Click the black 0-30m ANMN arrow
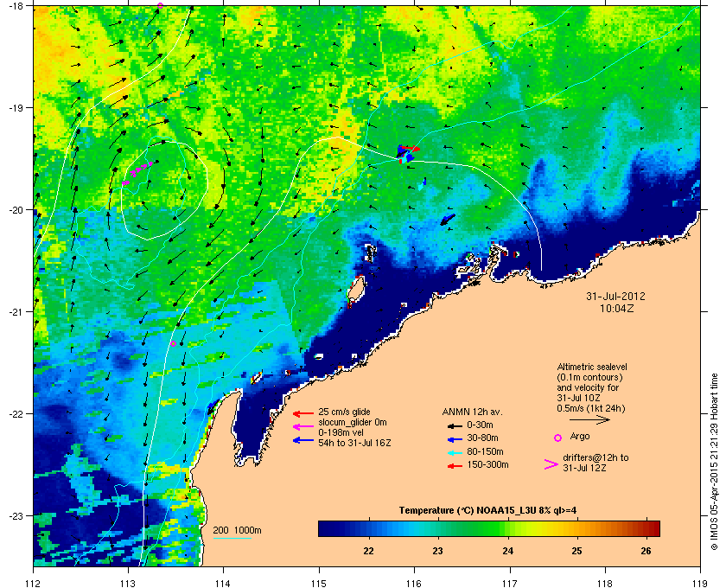This screenshot has height=588, width=726. click(455, 425)
